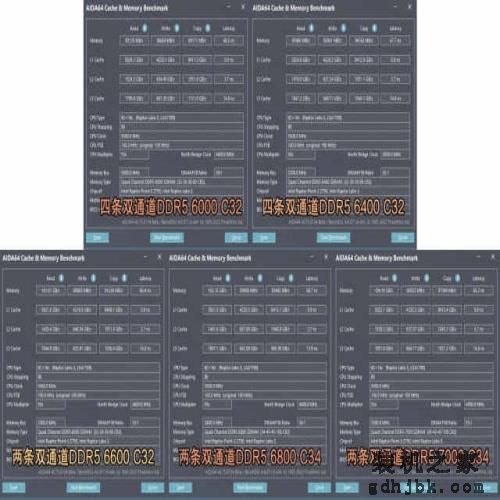
Task: Click Close button in DDR5 6400 window
Action: [403, 238]
